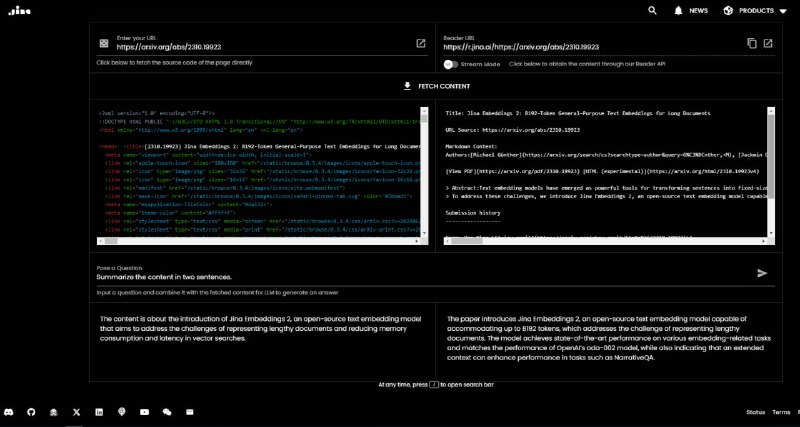Click the Products cube icon
The image size is (800, 427).
728,10
